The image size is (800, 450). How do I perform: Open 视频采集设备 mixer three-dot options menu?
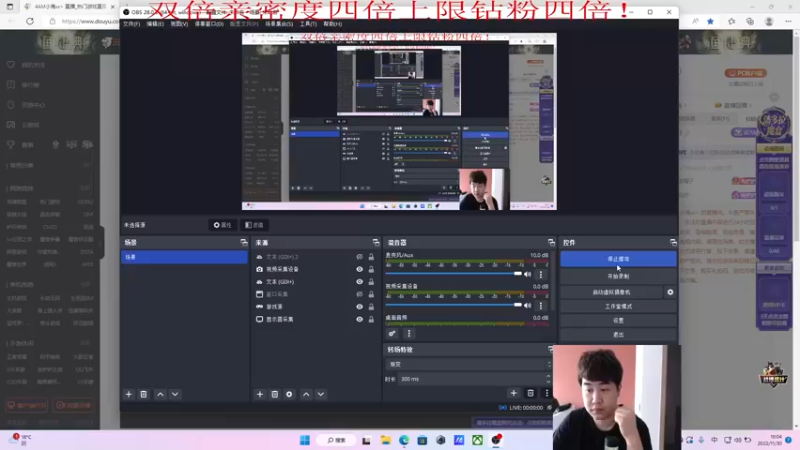pyautogui.click(x=541, y=306)
